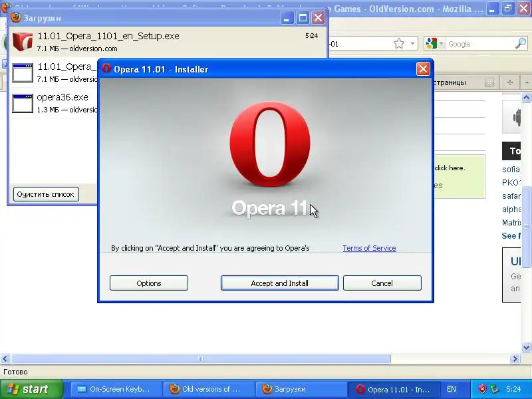This screenshot has width=532, height=399.
Task: Click opera36.exe file icon
Action: [23, 103]
